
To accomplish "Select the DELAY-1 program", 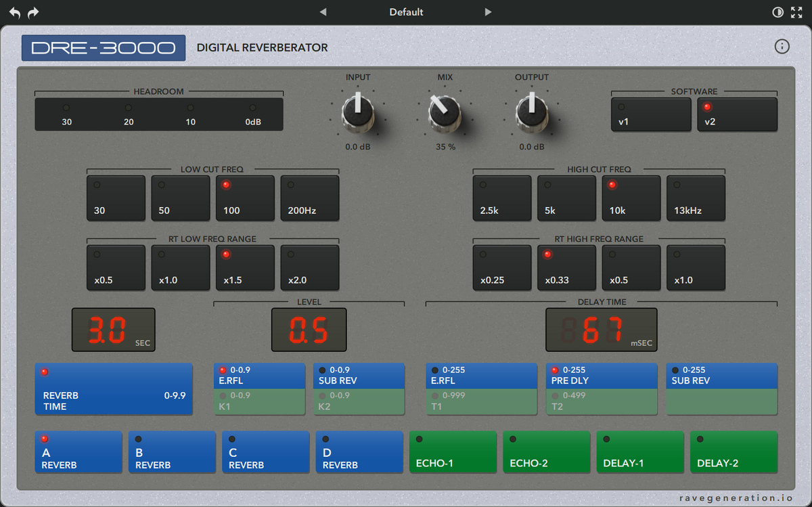I will pos(640,452).
